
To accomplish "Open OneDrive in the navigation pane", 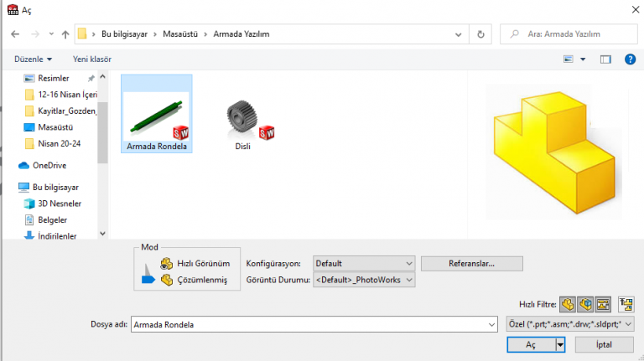I will pyautogui.click(x=50, y=165).
